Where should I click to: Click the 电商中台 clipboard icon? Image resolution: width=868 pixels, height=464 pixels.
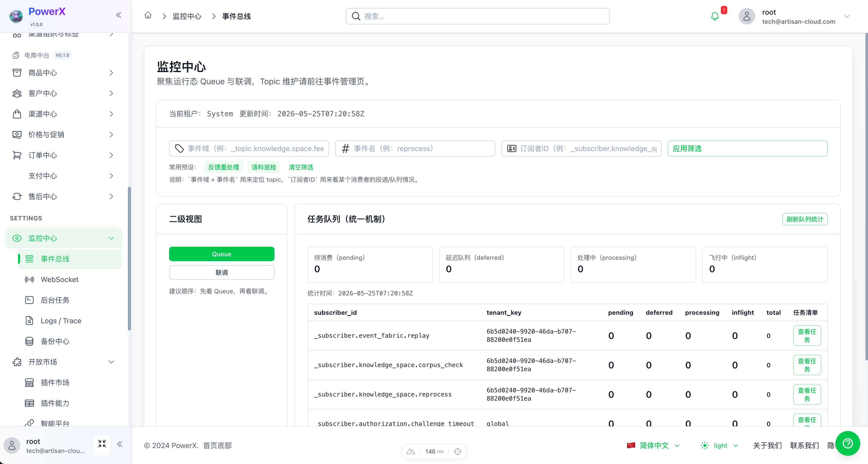click(16, 55)
